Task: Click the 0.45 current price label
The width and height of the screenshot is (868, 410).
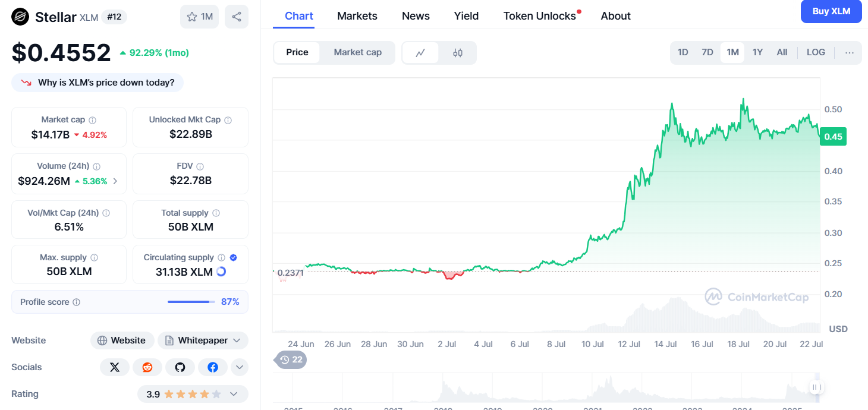Action: tap(833, 137)
